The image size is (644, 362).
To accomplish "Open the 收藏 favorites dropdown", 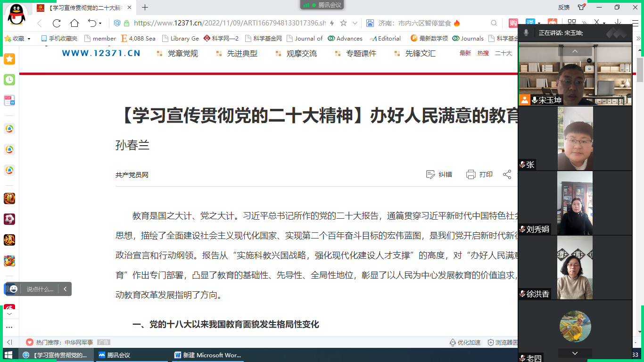I will 18,39.
